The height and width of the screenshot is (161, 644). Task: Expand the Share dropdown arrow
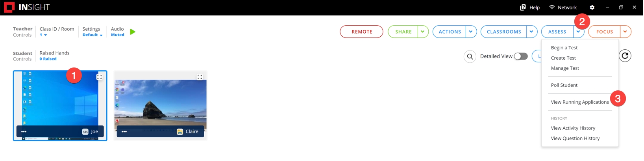[x=423, y=32]
